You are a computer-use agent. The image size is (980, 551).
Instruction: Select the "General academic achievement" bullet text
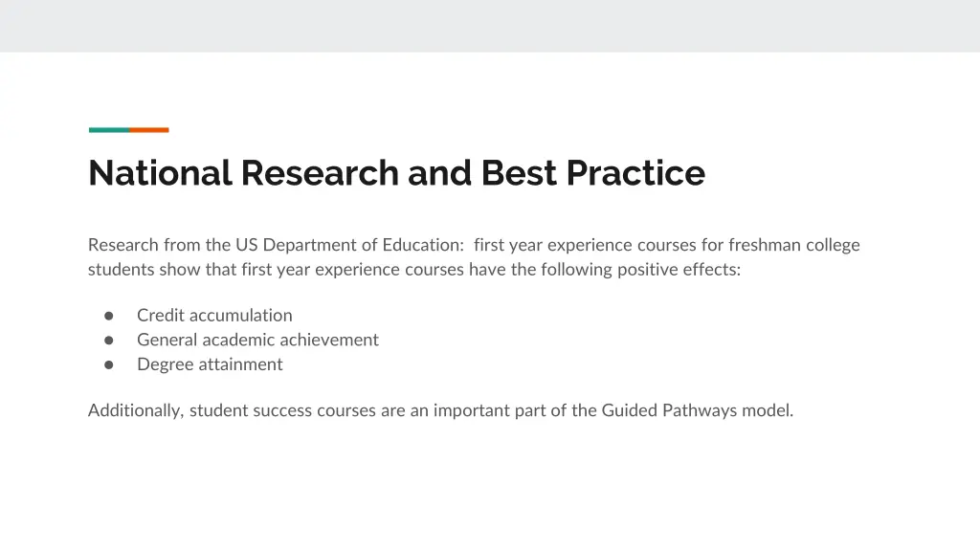[x=257, y=340]
